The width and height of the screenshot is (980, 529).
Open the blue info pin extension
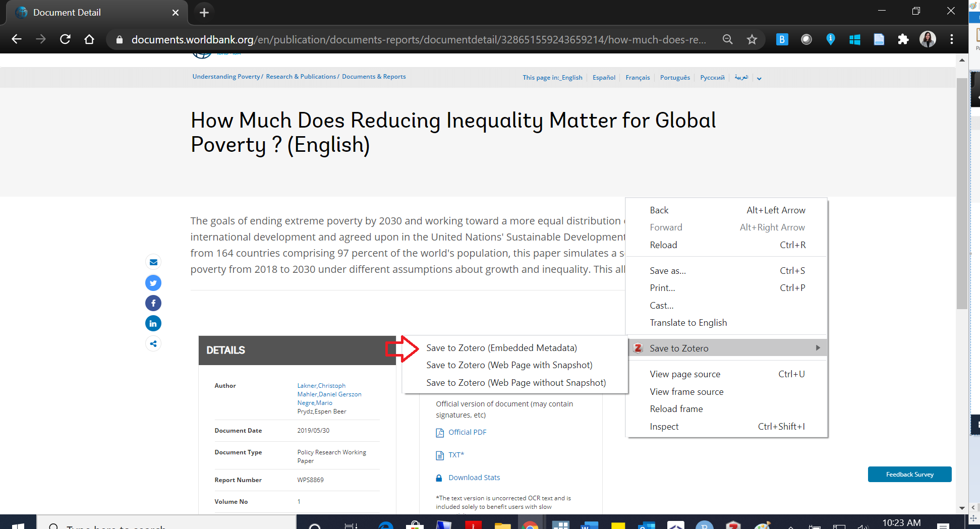pos(831,39)
